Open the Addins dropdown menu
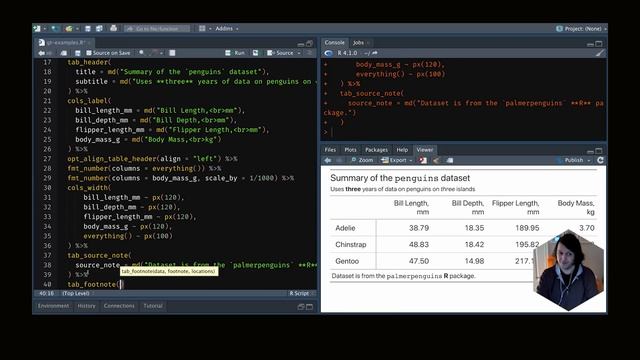 tap(227, 29)
